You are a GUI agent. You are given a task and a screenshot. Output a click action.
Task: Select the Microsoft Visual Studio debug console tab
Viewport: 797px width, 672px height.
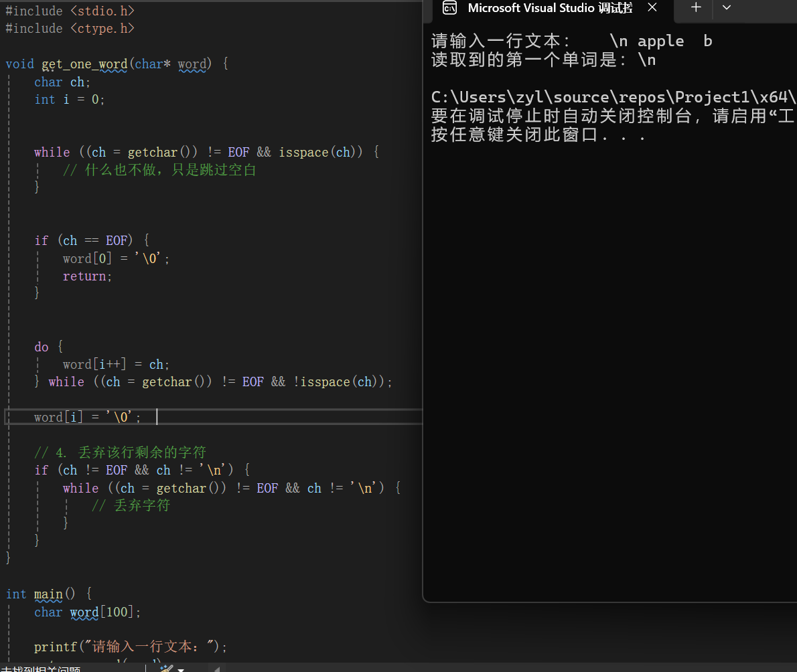(550, 8)
